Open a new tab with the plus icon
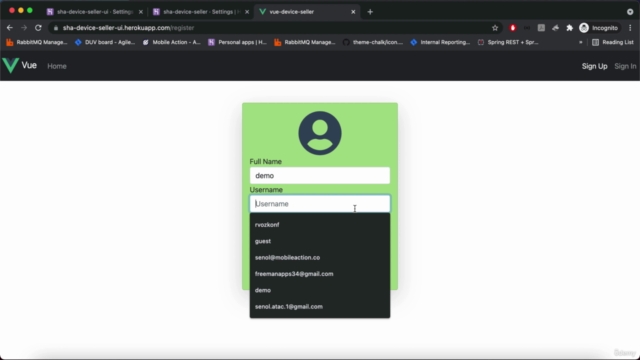This screenshot has height=360, width=640. [x=370, y=12]
